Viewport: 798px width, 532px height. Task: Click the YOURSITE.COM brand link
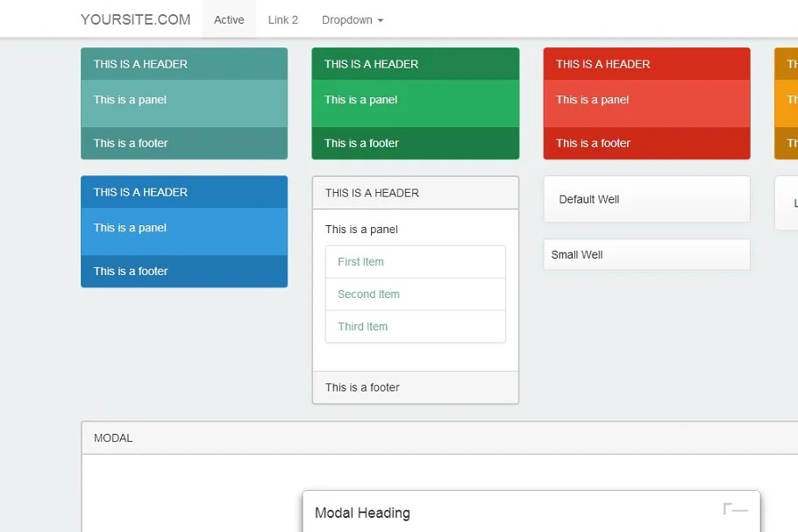(135, 19)
